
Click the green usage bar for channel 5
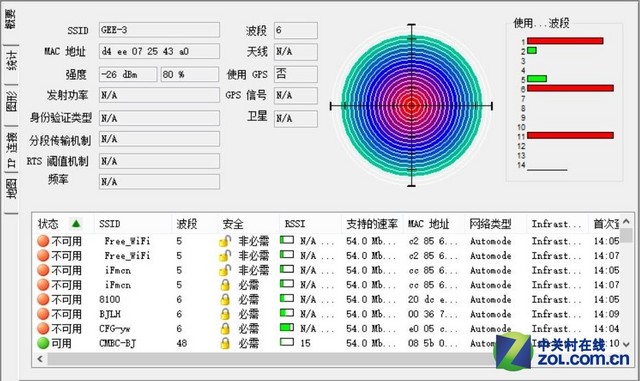tap(537, 78)
